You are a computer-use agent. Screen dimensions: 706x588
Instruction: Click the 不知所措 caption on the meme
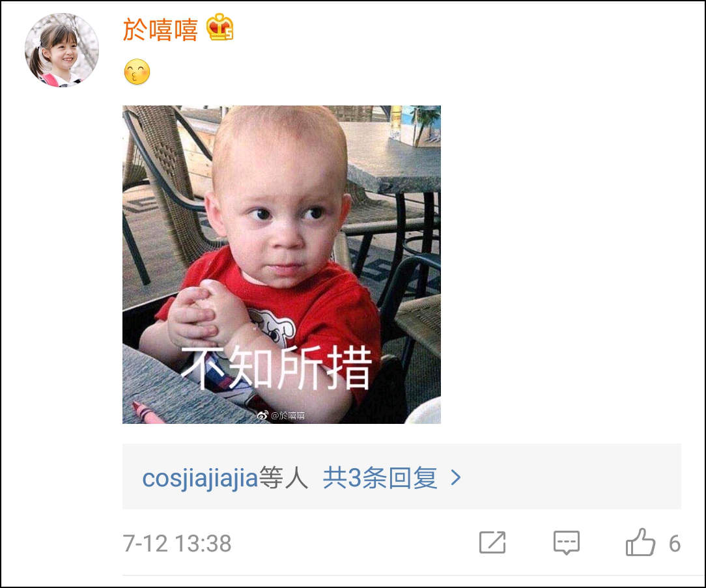click(276, 368)
